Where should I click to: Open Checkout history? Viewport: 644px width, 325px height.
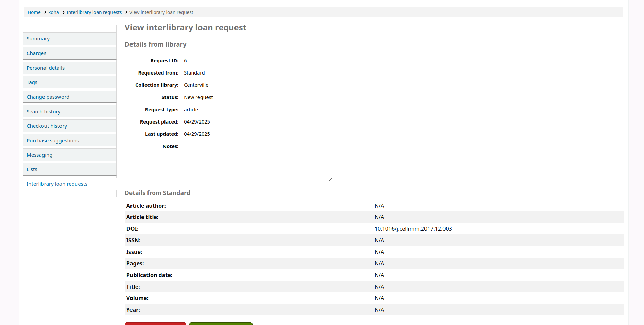pyautogui.click(x=47, y=126)
